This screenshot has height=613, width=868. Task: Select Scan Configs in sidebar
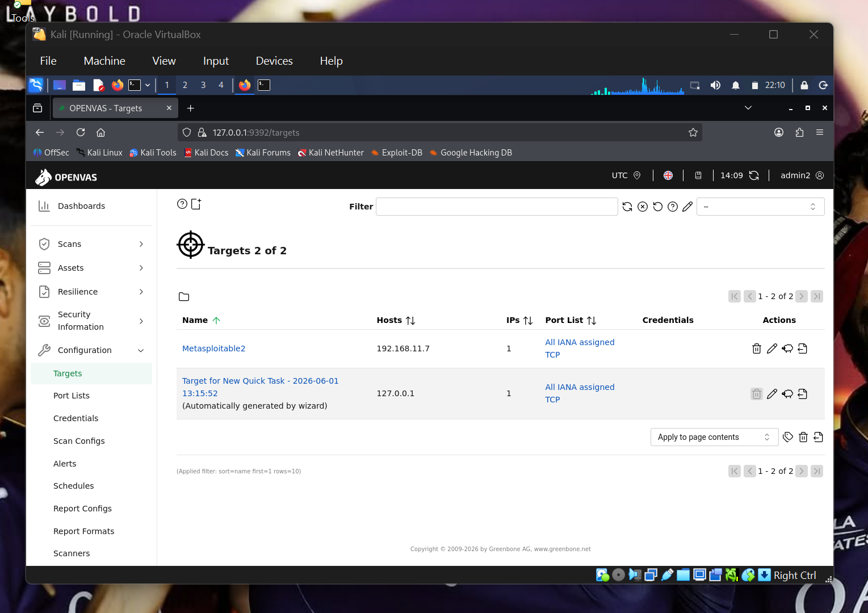pos(79,441)
